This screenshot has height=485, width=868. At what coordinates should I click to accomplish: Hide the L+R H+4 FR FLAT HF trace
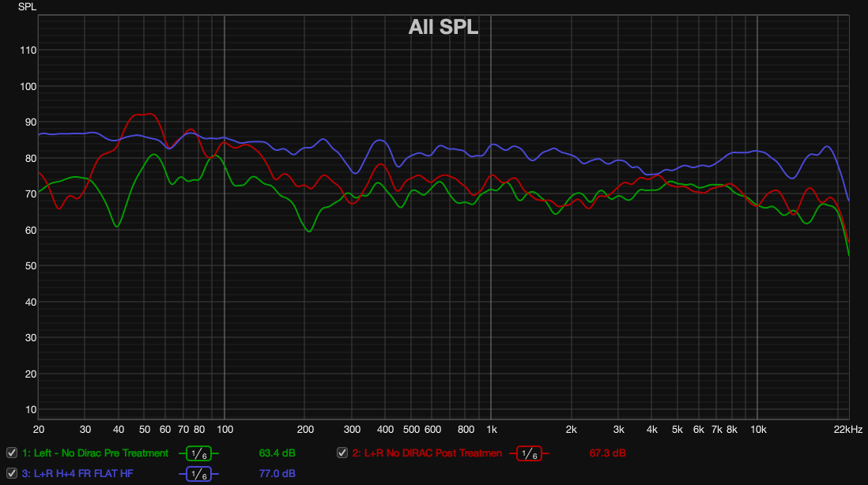[x=12, y=475]
